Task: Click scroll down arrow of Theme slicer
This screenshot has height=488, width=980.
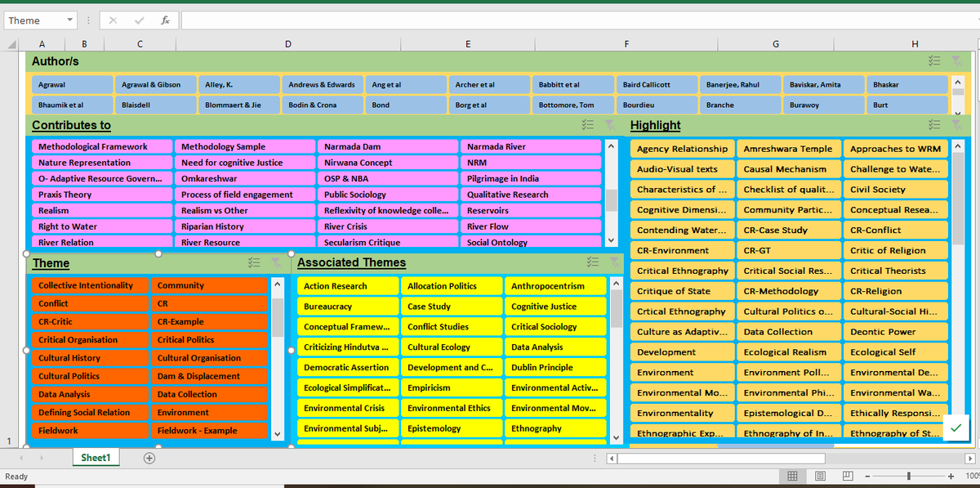Action: pos(278,433)
